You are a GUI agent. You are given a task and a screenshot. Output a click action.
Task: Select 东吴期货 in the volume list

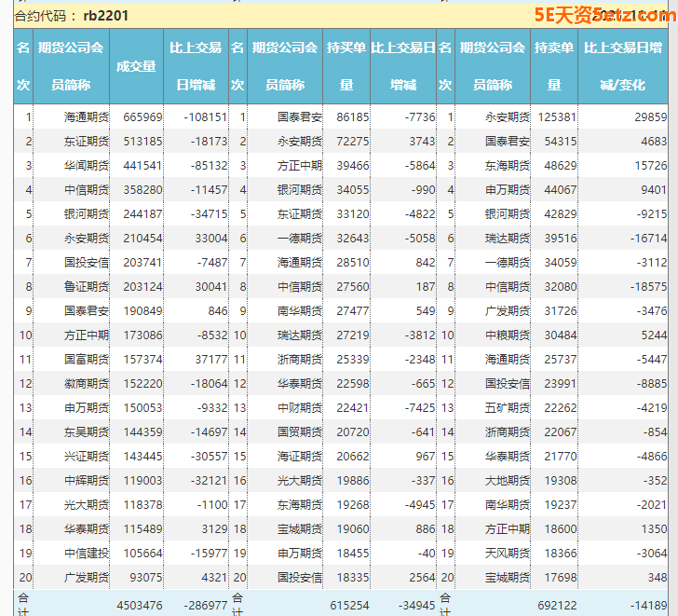(87, 431)
